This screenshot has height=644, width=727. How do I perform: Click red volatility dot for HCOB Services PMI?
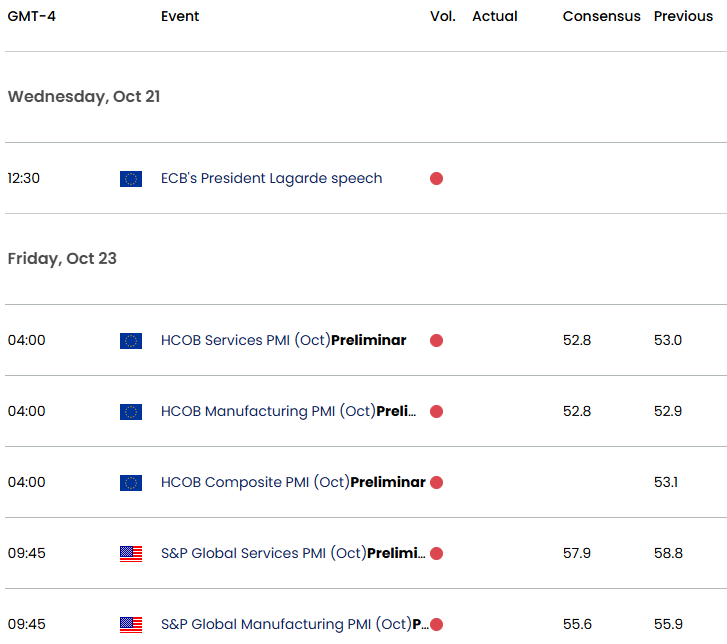tap(436, 340)
